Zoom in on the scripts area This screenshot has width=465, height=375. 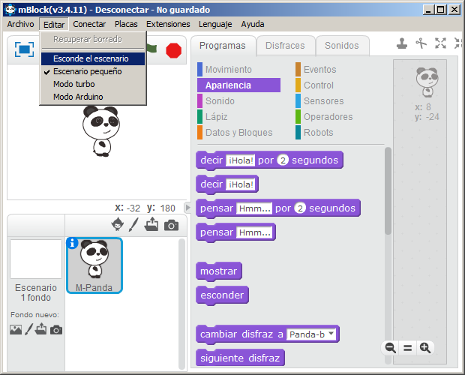[x=425, y=348]
